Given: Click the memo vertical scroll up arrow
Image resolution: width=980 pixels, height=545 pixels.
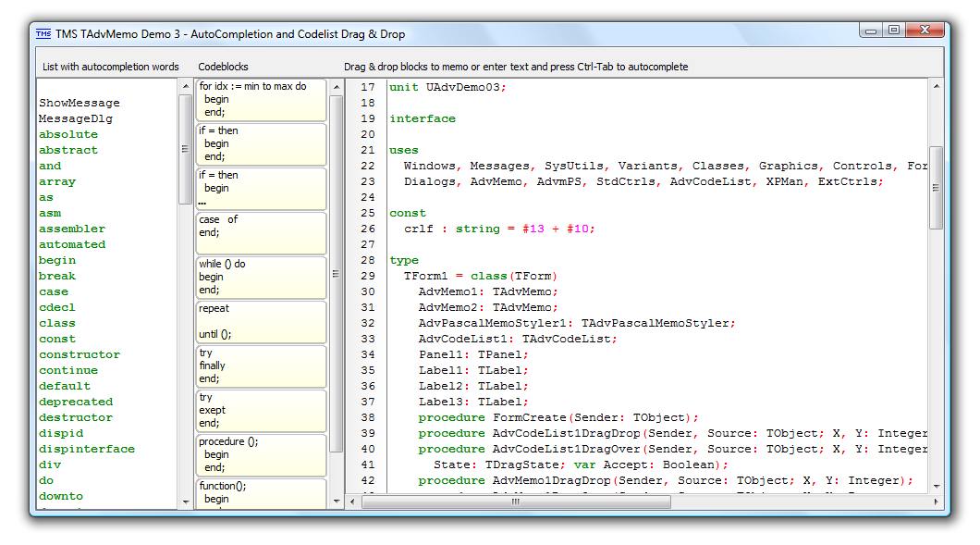Looking at the screenshot, I should (x=937, y=86).
